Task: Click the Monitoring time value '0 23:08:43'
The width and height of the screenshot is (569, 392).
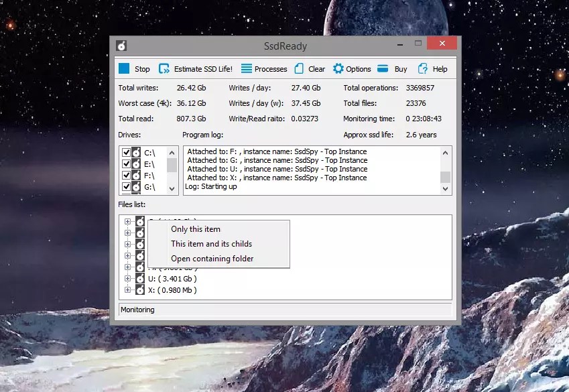Action: (424, 119)
